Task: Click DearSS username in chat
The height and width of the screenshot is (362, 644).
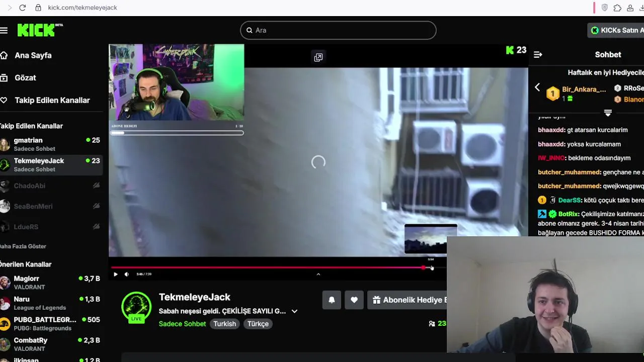Action: tap(570, 200)
